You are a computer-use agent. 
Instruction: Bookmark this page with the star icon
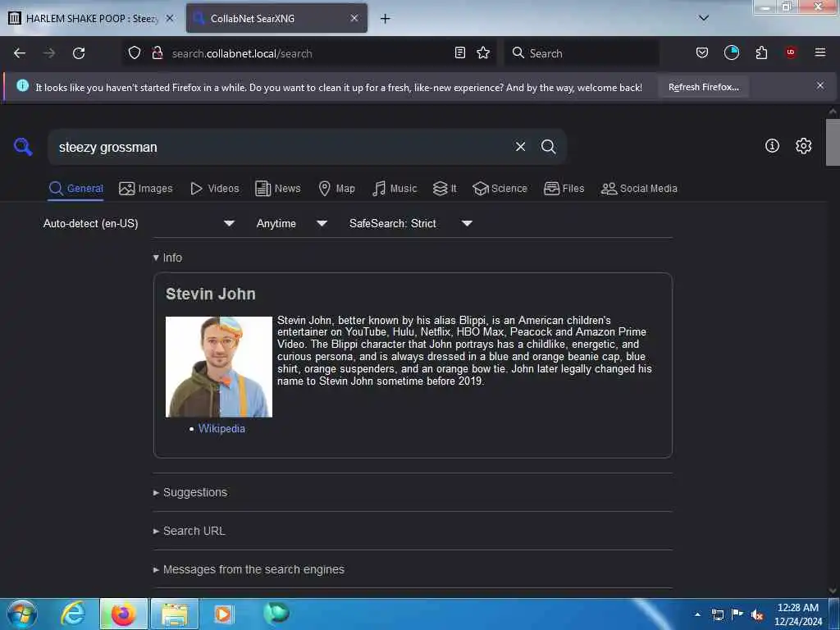(483, 52)
